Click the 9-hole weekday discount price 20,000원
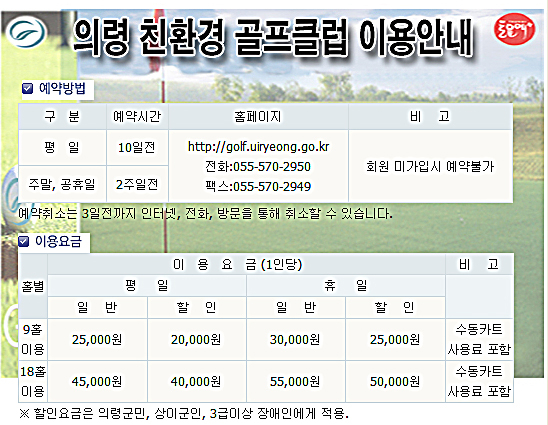The width and height of the screenshot is (548, 425). 196,339
